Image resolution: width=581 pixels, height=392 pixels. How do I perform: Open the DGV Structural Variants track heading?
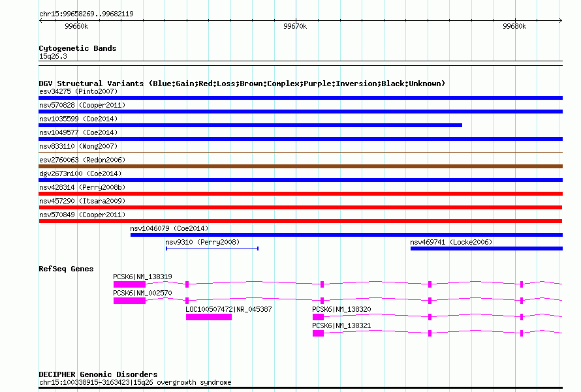[242, 83]
